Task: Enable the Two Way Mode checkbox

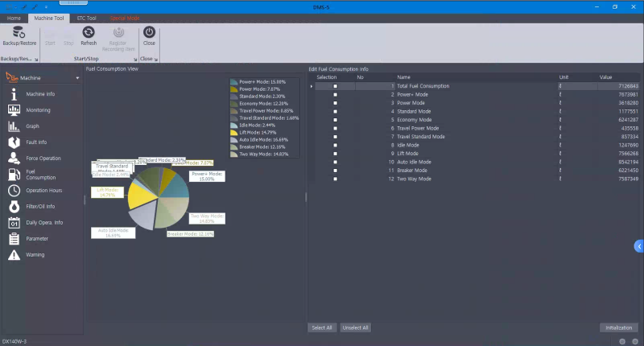Action: [336, 179]
